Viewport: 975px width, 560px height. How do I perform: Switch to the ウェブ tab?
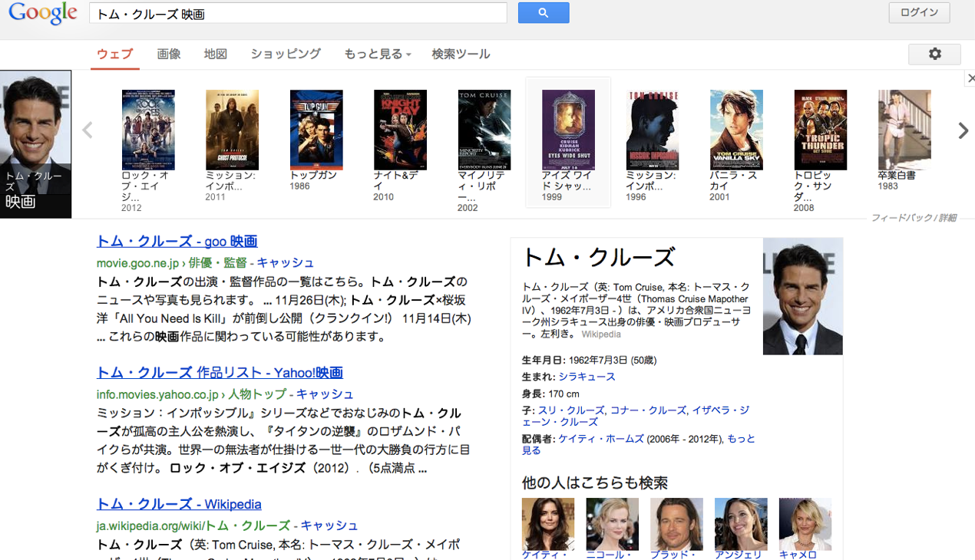pyautogui.click(x=115, y=54)
